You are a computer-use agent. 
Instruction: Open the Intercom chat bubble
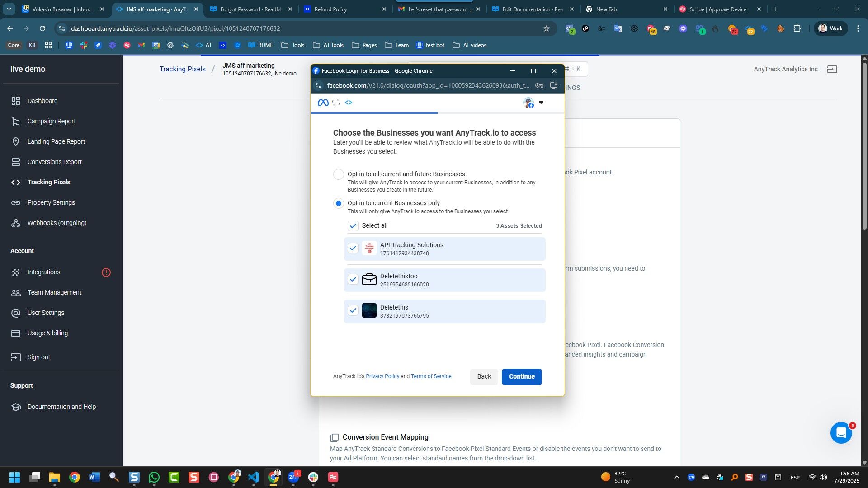coord(841,433)
